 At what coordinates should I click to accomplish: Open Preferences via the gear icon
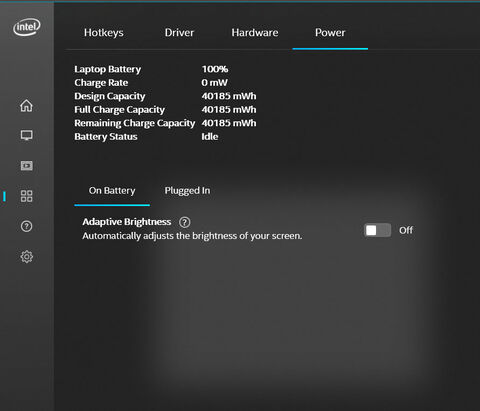pos(26,257)
